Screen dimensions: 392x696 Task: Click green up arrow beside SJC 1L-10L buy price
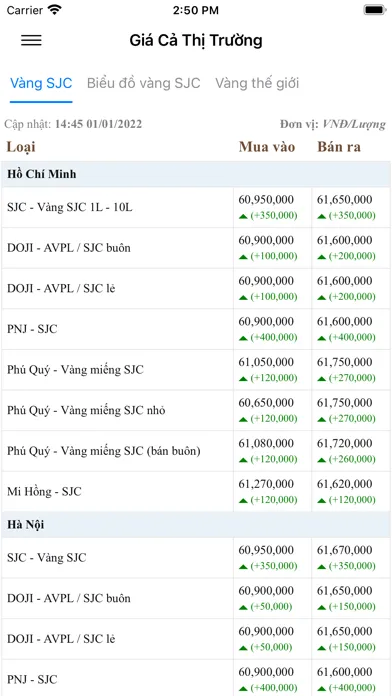click(243, 216)
